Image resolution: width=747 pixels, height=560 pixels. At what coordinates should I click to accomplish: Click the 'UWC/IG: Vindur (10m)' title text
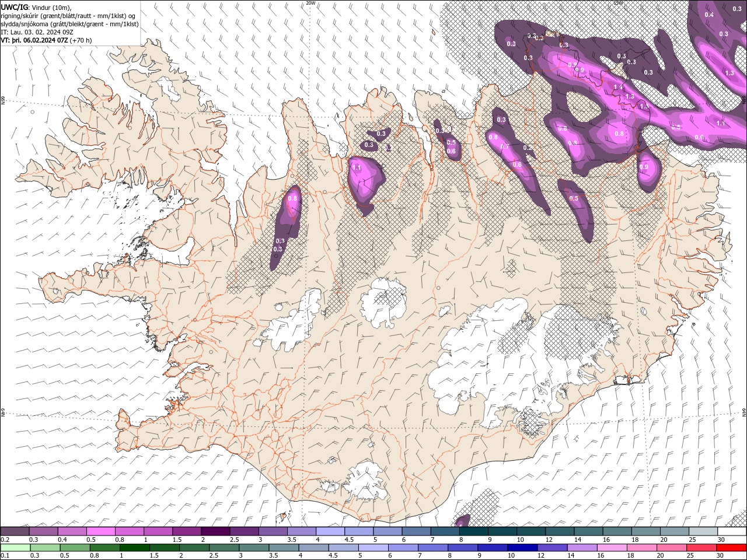36,7
